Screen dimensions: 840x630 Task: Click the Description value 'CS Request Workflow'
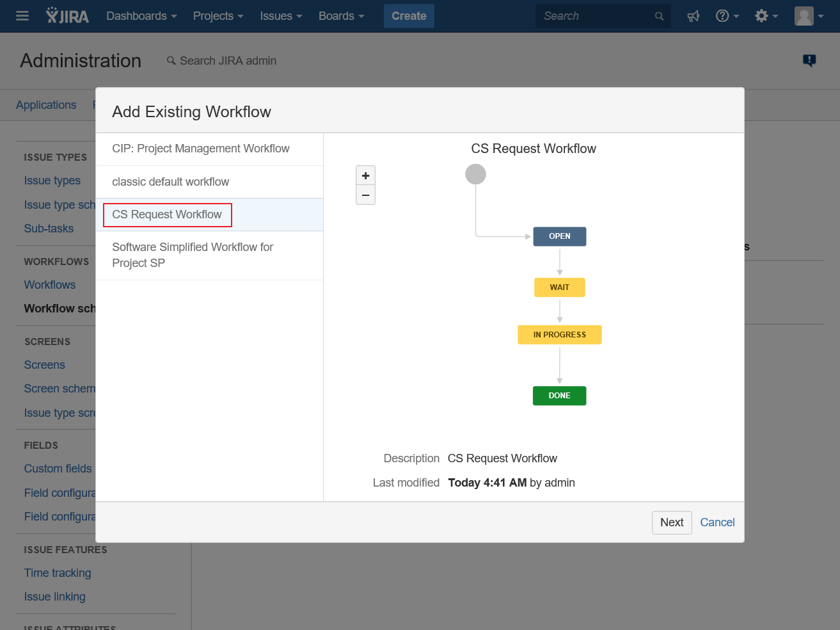[502, 458]
